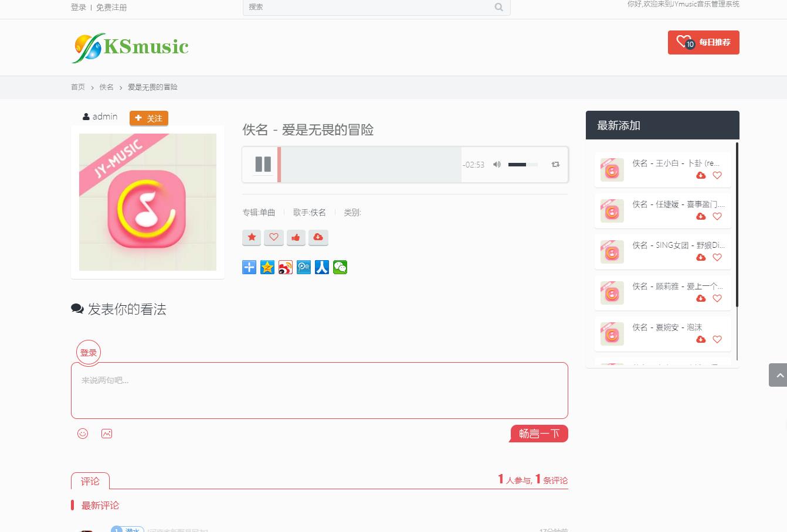Screen dimensions: 787x532
Task: Open the 每日推荐 daily recommendations button
Action: click(703, 42)
